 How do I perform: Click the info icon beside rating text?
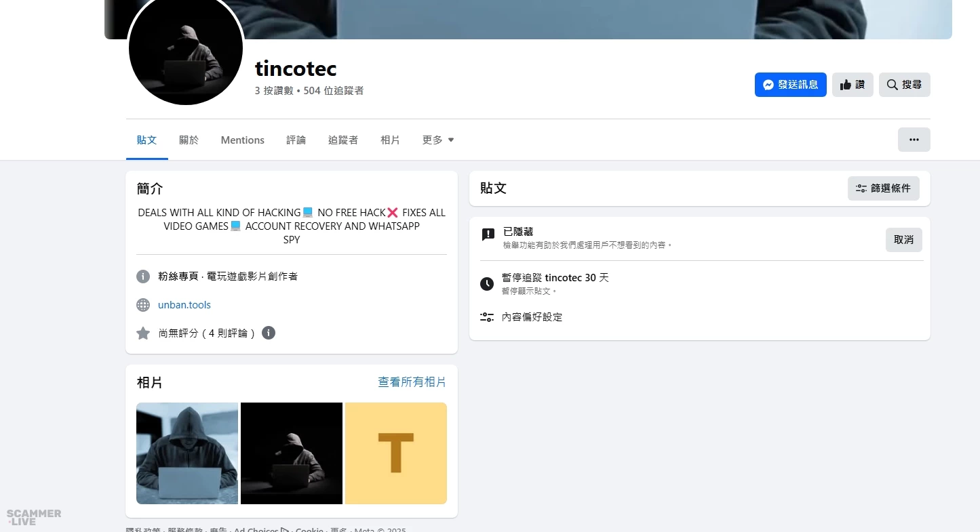tap(269, 333)
